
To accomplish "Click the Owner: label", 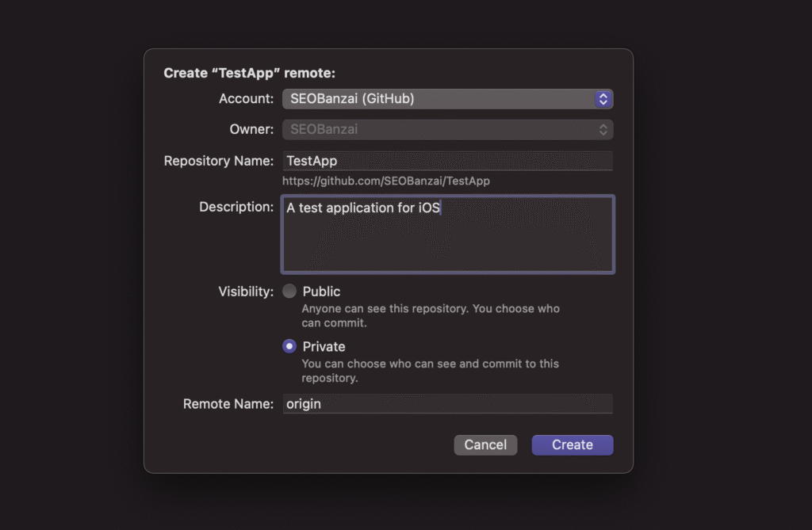I will click(x=251, y=129).
